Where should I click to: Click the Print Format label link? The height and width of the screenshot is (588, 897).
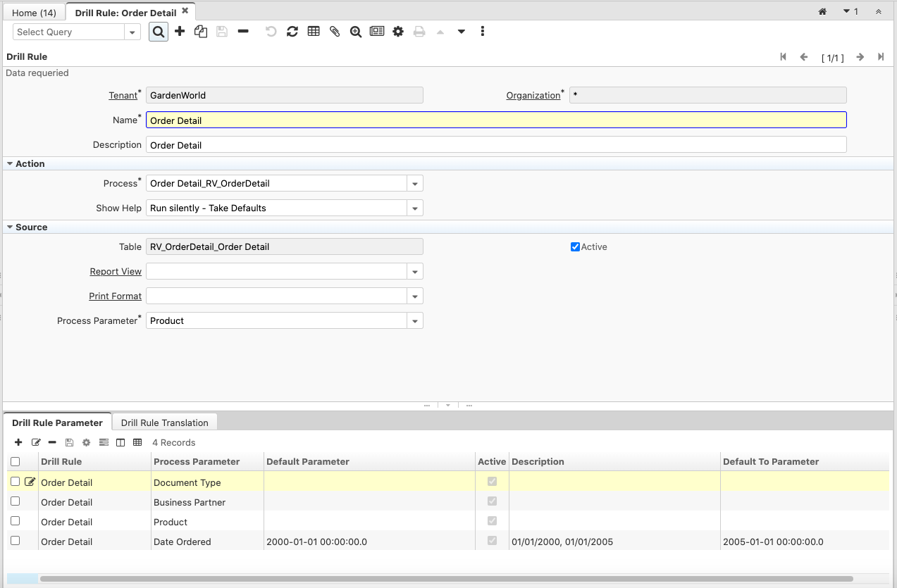(x=115, y=296)
